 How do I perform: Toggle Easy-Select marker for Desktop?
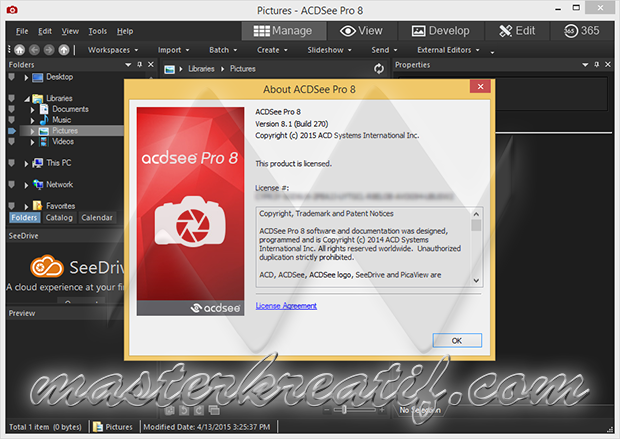click(x=11, y=77)
